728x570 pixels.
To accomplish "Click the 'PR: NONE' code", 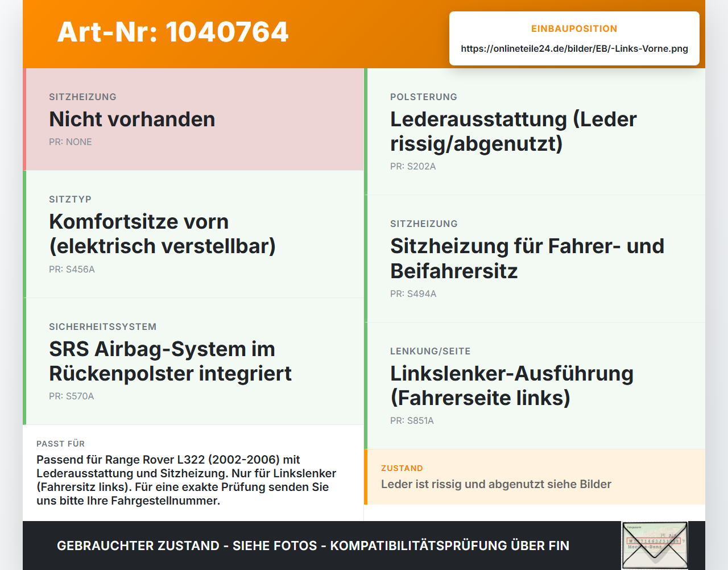I will tap(71, 142).
